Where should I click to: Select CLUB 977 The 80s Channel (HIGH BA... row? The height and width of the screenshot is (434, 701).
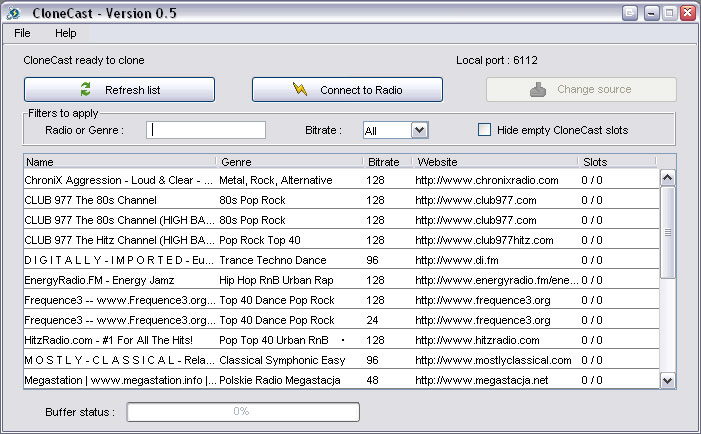pyautogui.click(x=342, y=220)
